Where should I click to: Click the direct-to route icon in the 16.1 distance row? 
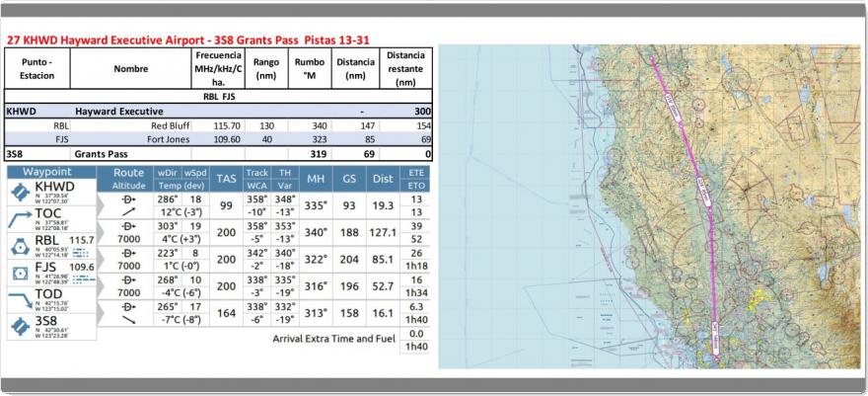[x=128, y=307]
